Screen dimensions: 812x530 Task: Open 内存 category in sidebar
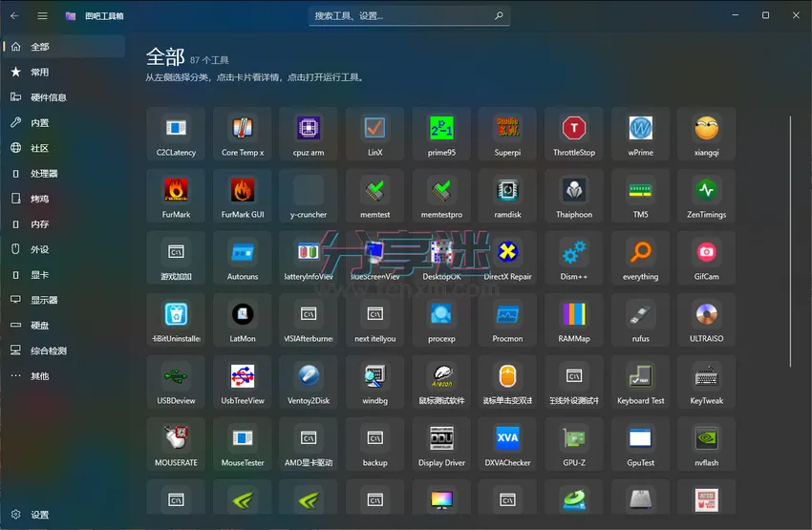64,224
